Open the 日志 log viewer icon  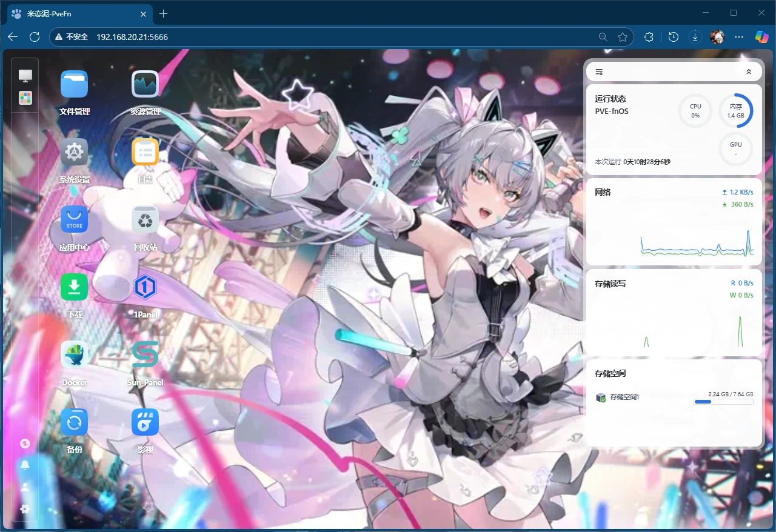coord(145,153)
